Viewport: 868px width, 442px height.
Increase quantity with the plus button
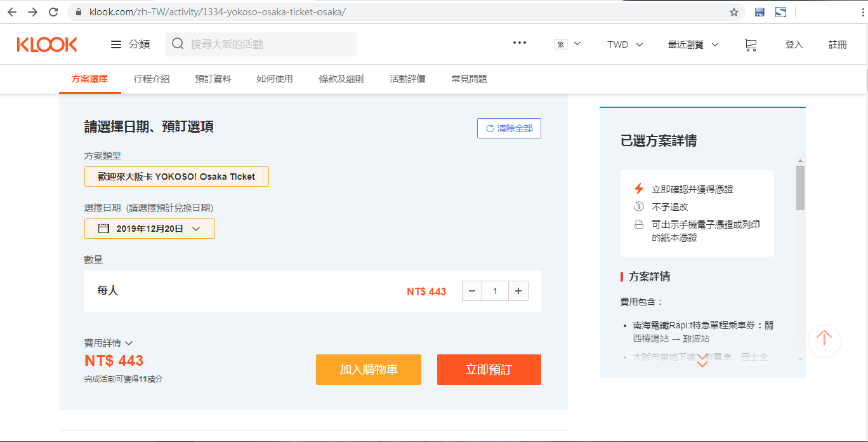518,291
